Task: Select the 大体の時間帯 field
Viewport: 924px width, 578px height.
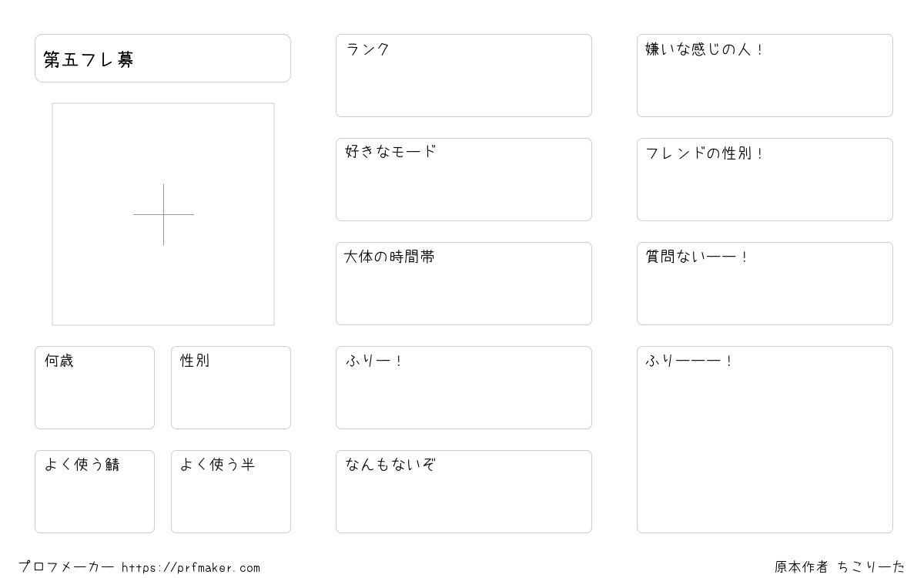Action: tap(464, 284)
